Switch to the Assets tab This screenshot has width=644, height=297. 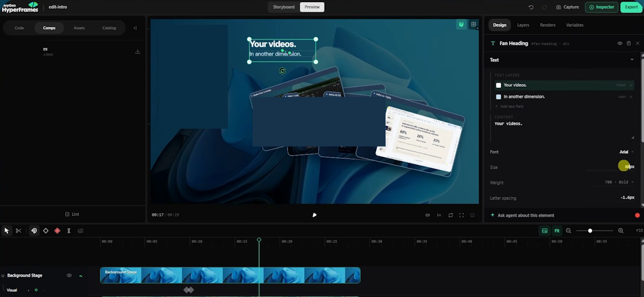[79, 28]
